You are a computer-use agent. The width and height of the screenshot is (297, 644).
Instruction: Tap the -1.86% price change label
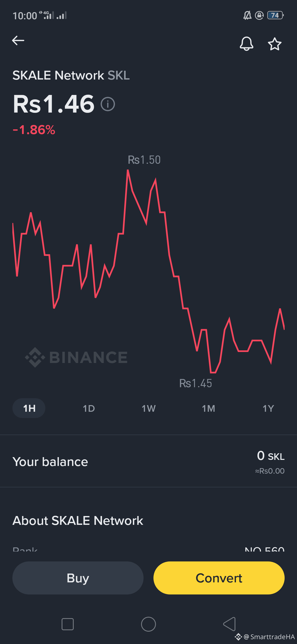[34, 130]
